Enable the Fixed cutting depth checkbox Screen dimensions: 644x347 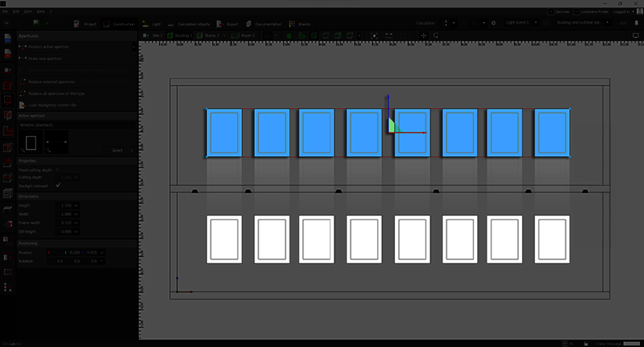[x=58, y=170]
